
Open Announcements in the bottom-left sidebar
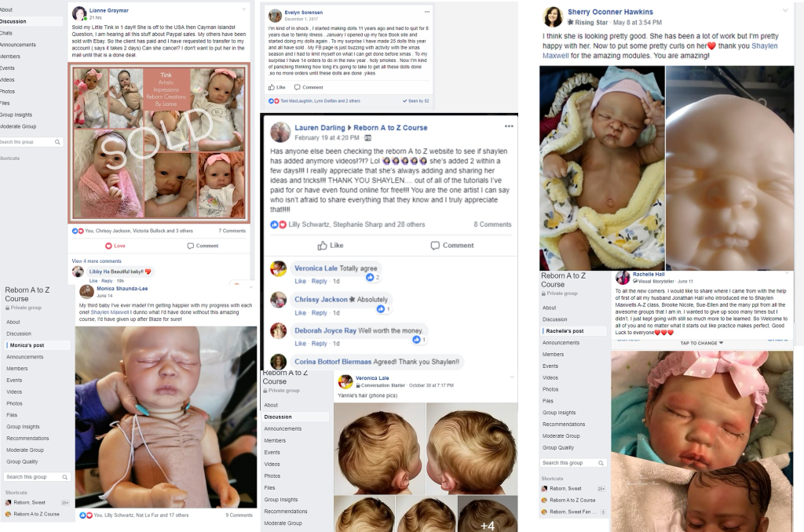(x=24, y=357)
